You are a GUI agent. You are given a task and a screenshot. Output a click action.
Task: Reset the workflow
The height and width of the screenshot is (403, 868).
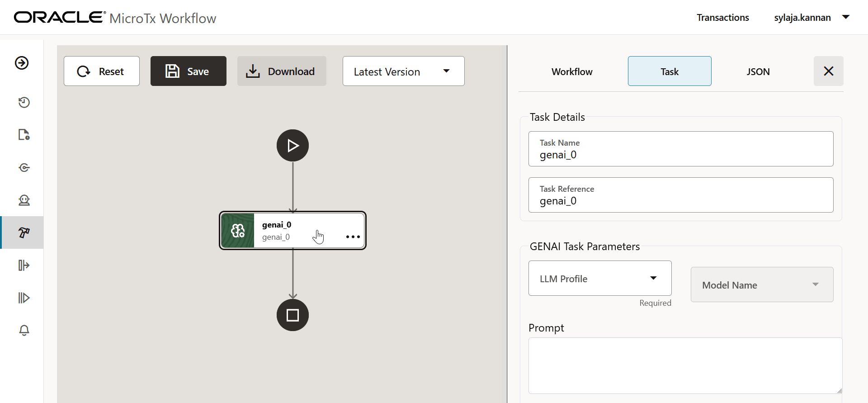click(102, 71)
